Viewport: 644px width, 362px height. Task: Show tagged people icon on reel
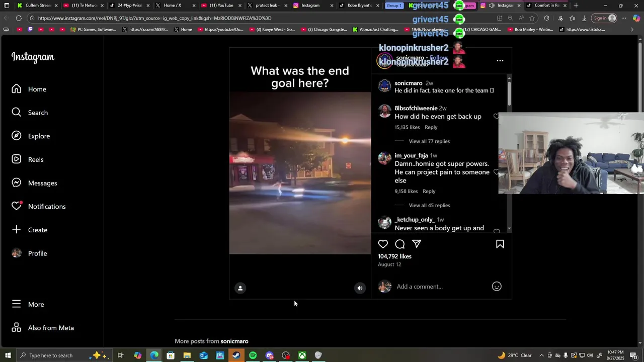tap(240, 288)
